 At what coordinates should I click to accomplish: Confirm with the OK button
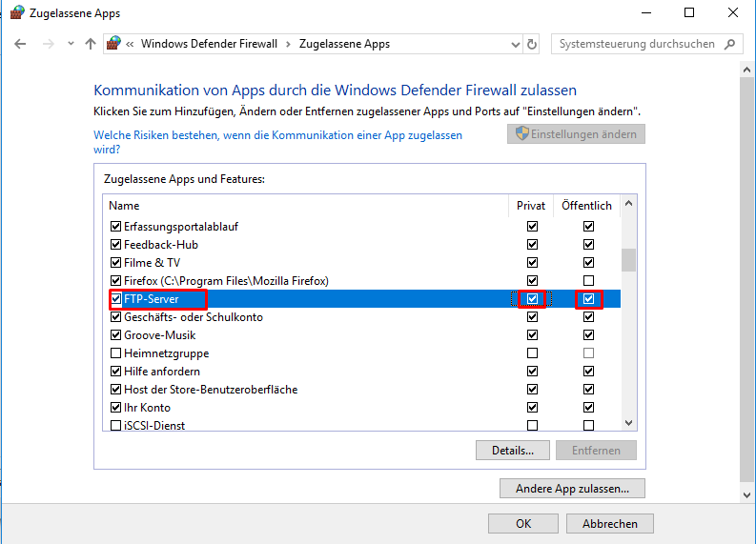pos(523,523)
